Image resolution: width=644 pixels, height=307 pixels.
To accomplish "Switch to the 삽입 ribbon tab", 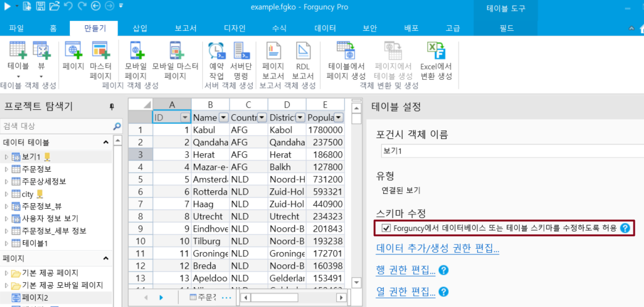I will click(140, 28).
